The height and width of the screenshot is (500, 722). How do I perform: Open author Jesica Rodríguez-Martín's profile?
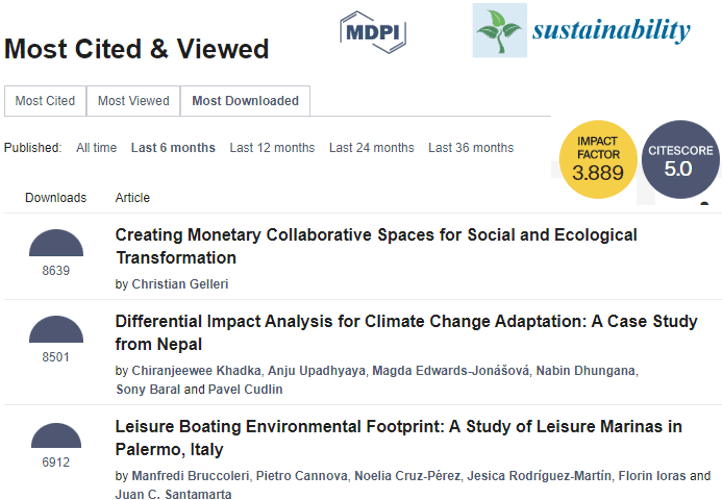point(539,476)
